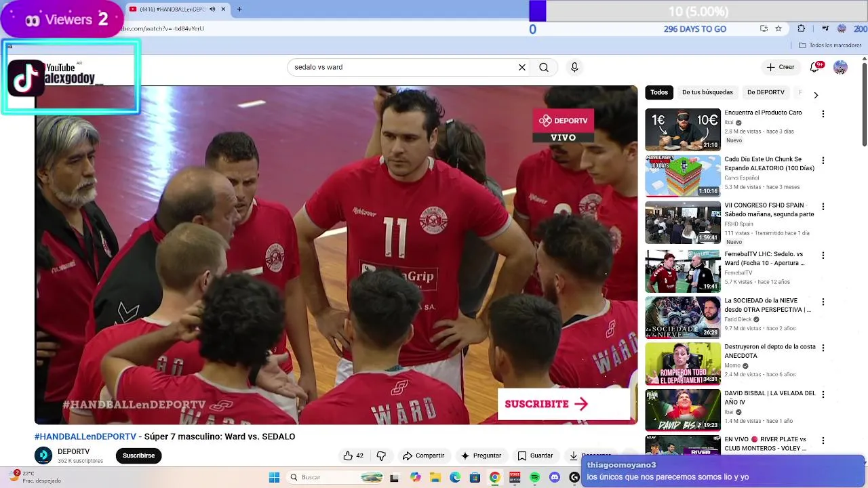Open the YouTube account avatar menu

click(x=840, y=67)
